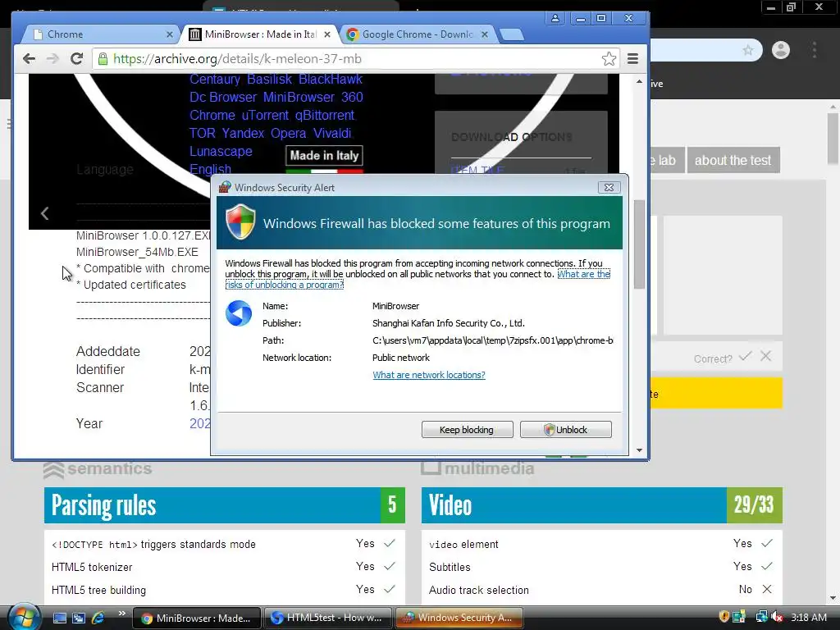Click the MiniBrowser vertical scrollbar thumb
This screenshot has height=630, width=840.
[x=639, y=244]
